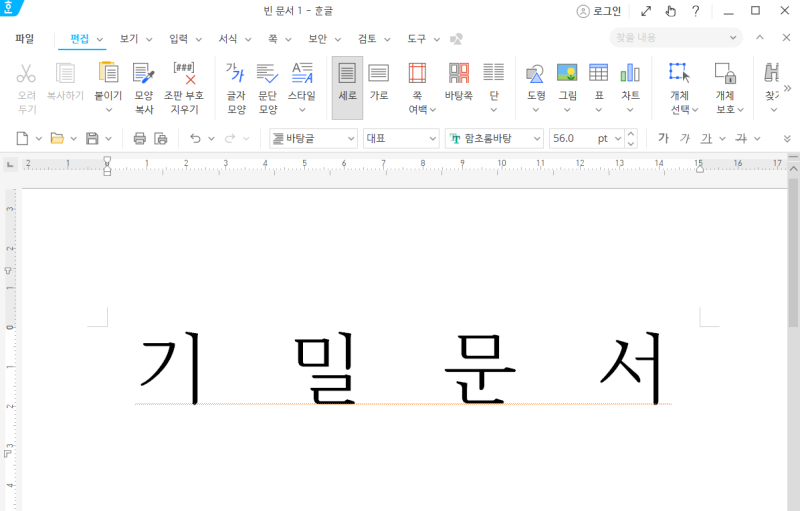The width and height of the screenshot is (800, 511).
Task: Click the 붙이기 (Paste) clipboard icon
Action: pos(108,73)
